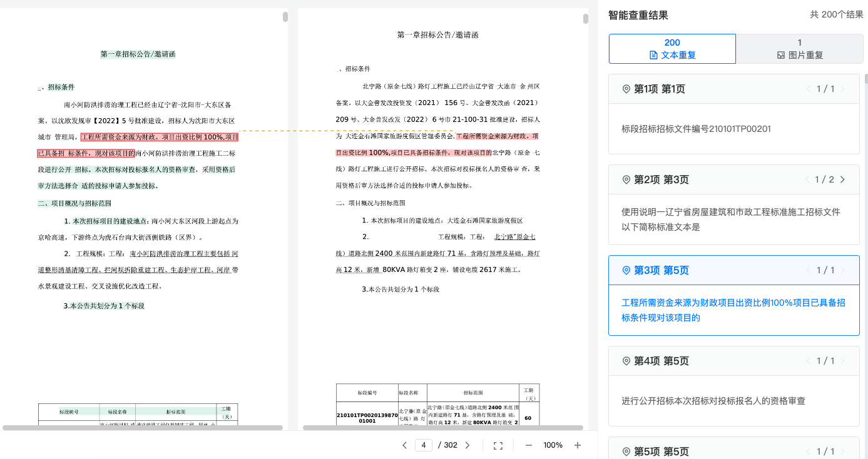Toggle fullscreen view icon
This screenshot has width=868, height=459.
[498, 445]
